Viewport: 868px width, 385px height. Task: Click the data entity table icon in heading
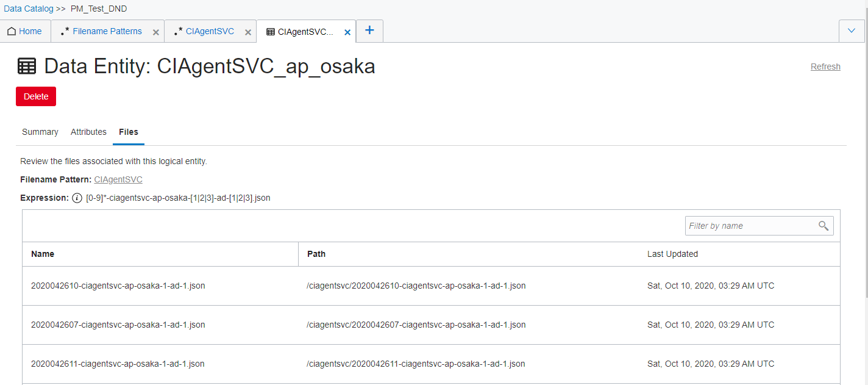[x=27, y=66]
